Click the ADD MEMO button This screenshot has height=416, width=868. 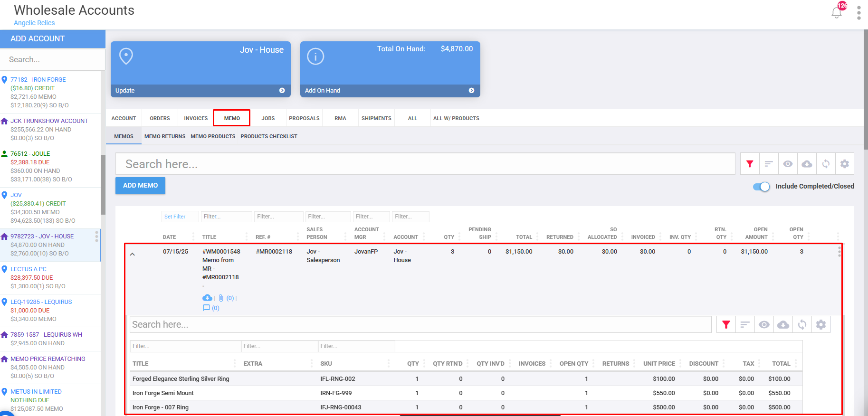pyautogui.click(x=140, y=186)
